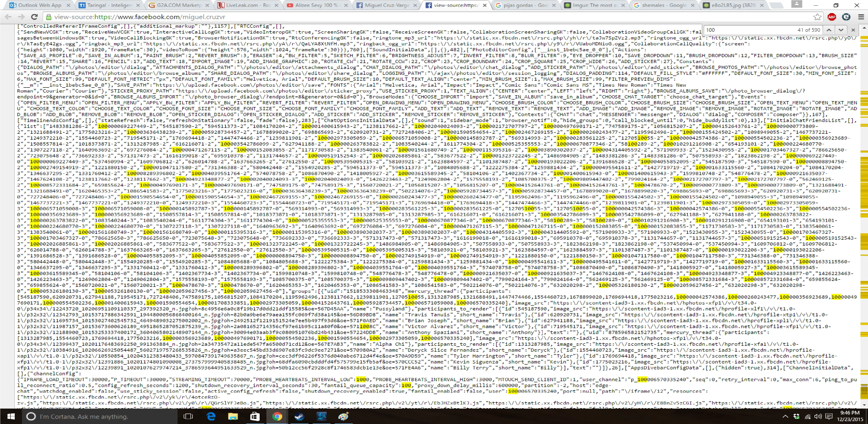Open the Chrome hamburger menu
Screen dimensions: 868x424
(861, 17)
